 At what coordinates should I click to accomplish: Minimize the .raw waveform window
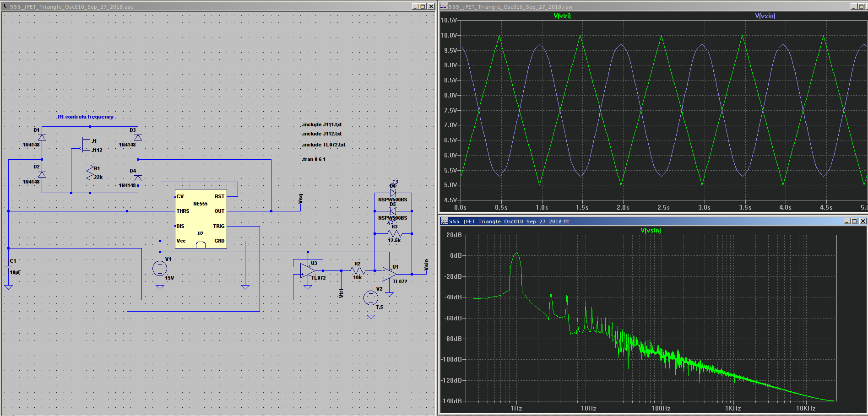[x=854, y=6]
